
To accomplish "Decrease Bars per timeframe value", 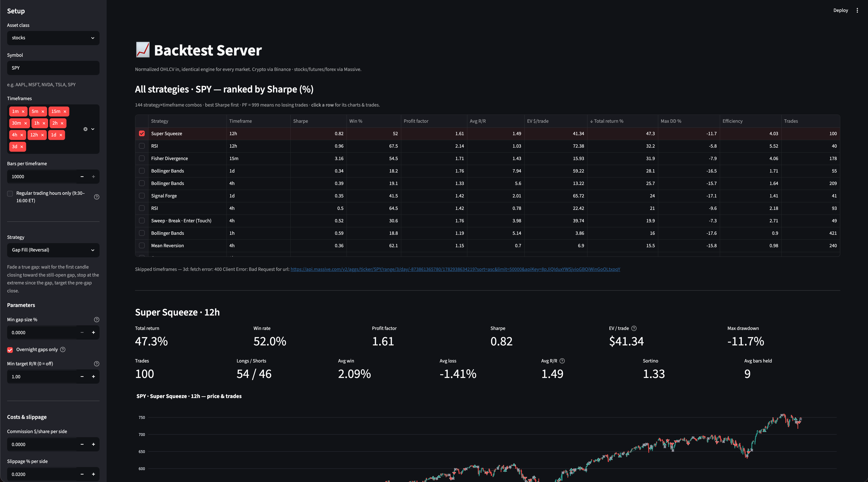I will [x=82, y=176].
